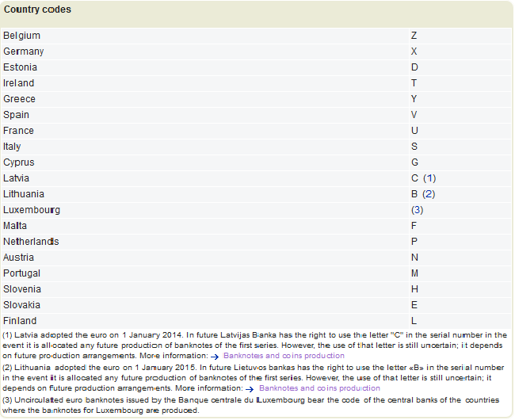Select the Luxembourg country name
Viewport: 515px width, 420px height.
[32, 210]
